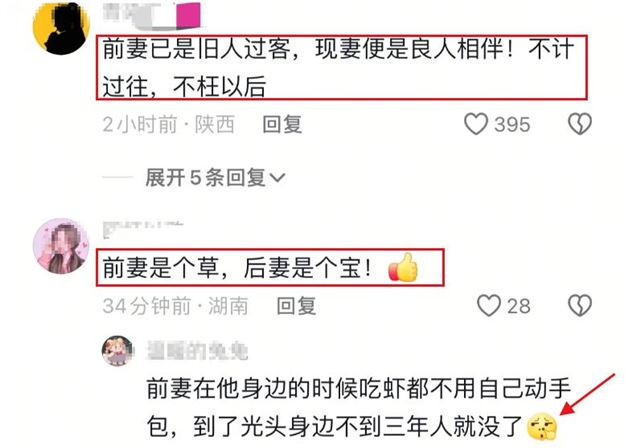Select comment text 前妻已是旧人过客

(x=196, y=49)
